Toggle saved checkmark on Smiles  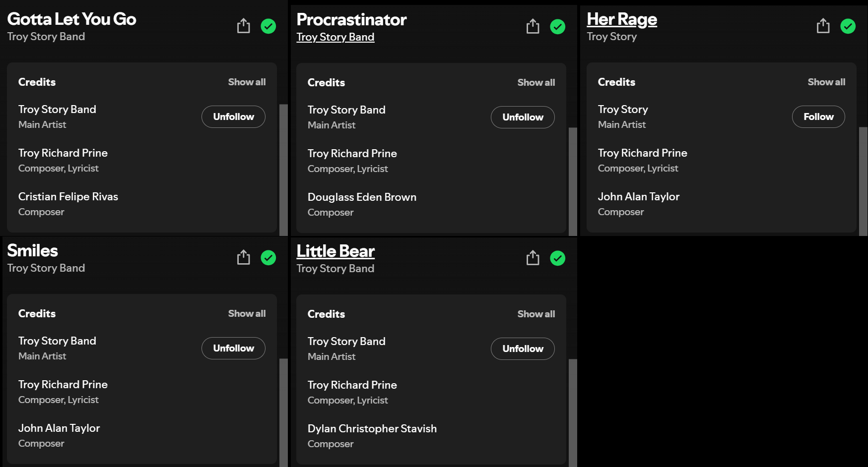click(x=268, y=257)
